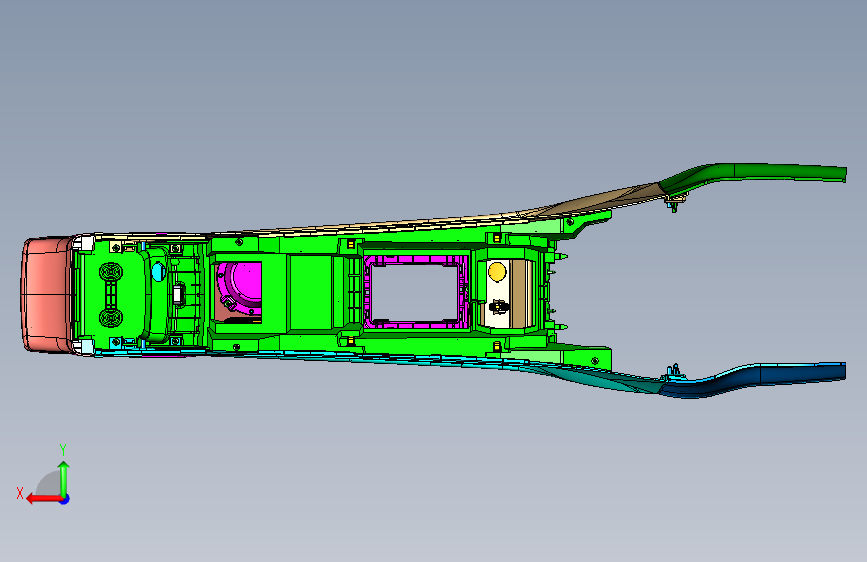Viewport: 867px width, 562px height.
Task: Select the lower round grille feature
Action: pos(111,318)
